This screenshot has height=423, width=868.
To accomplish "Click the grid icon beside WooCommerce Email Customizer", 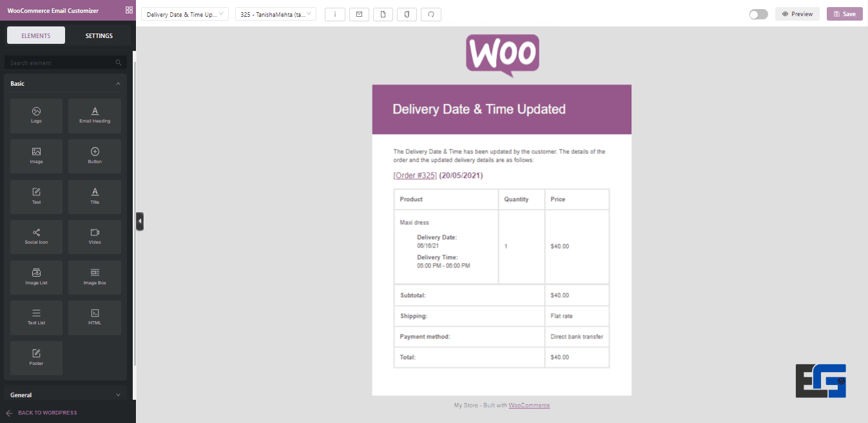I will pos(129,10).
